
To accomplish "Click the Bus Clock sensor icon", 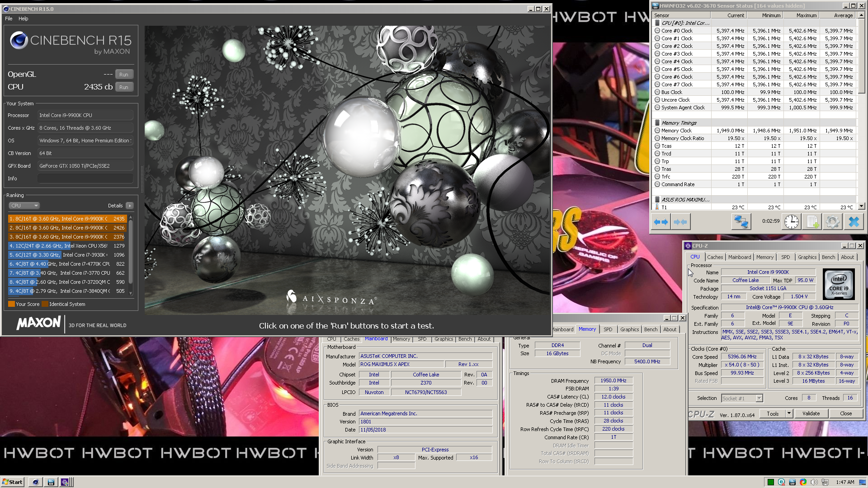I will (657, 92).
